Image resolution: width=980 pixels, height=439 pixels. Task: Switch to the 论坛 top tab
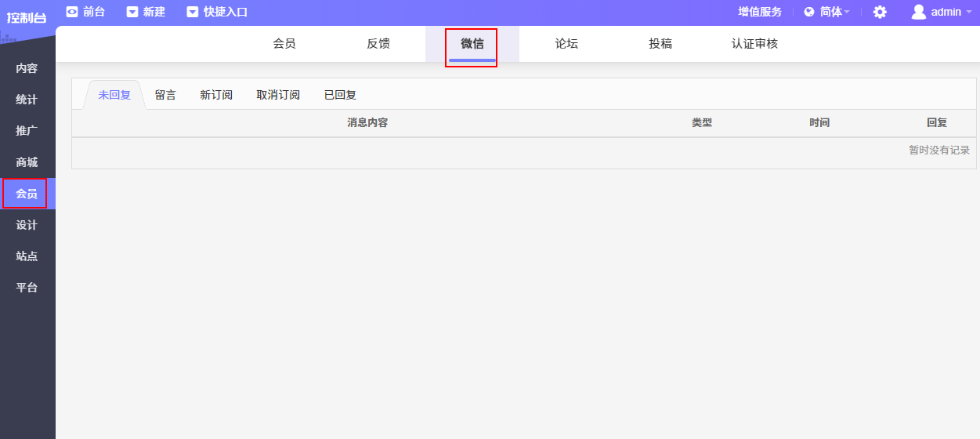click(x=566, y=44)
